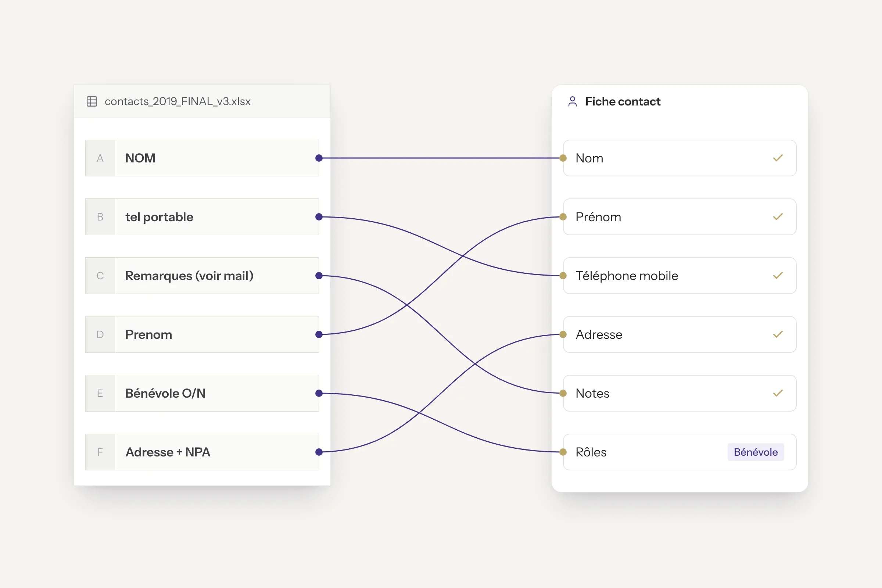882x588 pixels.
Task: Click the column letter A cell
Action: click(x=100, y=158)
